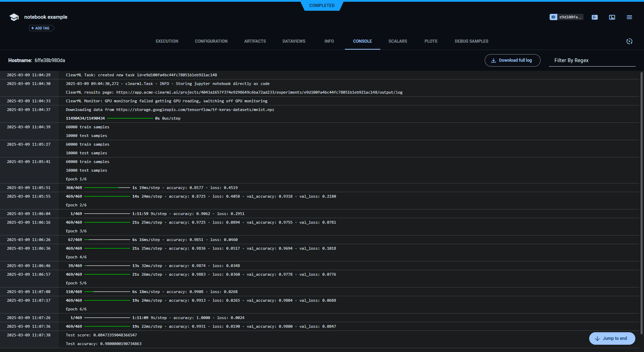Image resolution: width=644 pixels, height=352 pixels.
Task: Select the DATAVIEWS tab
Action: [x=294, y=41]
